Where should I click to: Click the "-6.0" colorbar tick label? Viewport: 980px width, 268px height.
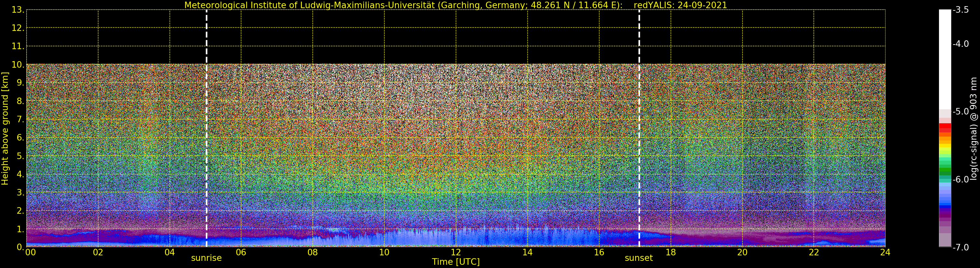point(960,180)
